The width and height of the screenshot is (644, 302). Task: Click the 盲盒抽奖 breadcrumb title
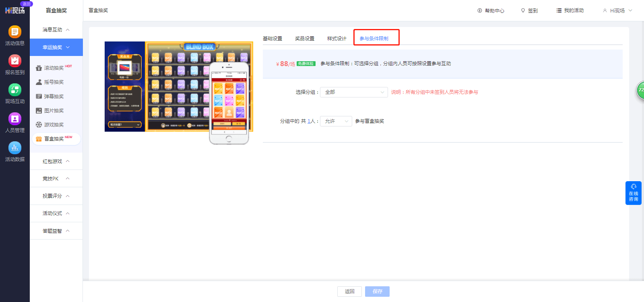coord(99,10)
